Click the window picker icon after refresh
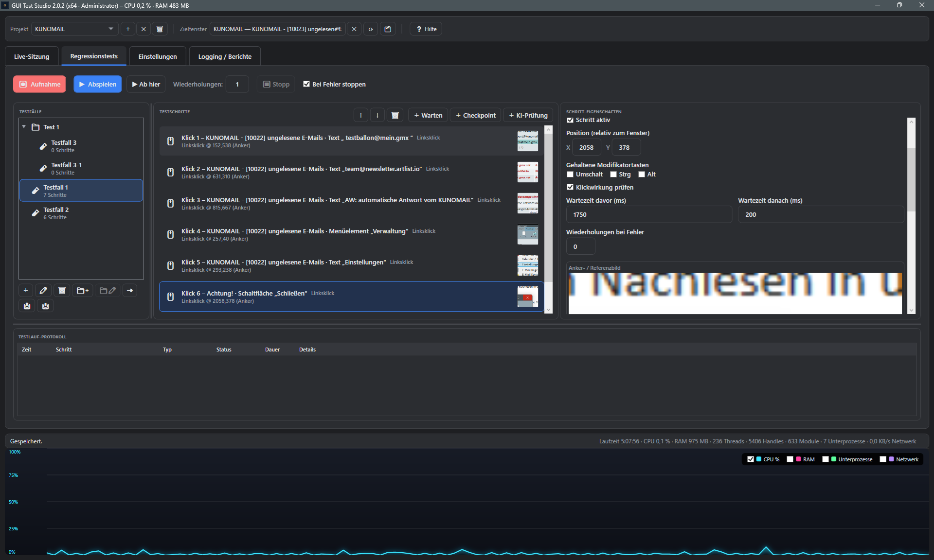The width and height of the screenshot is (934, 560). 388,29
